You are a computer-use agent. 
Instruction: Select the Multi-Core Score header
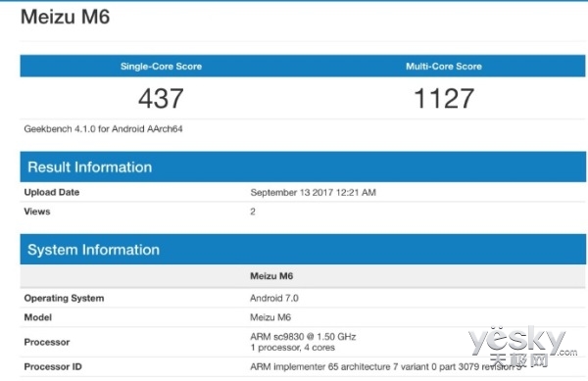444,67
